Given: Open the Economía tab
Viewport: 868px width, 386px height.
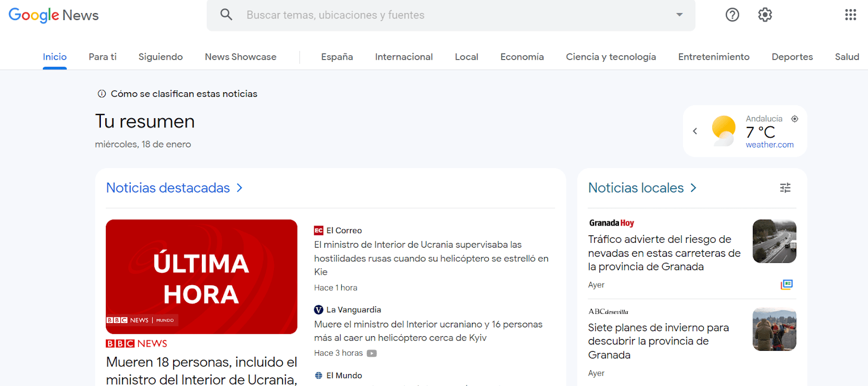Looking at the screenshot, I should click(x=522, y=56).
